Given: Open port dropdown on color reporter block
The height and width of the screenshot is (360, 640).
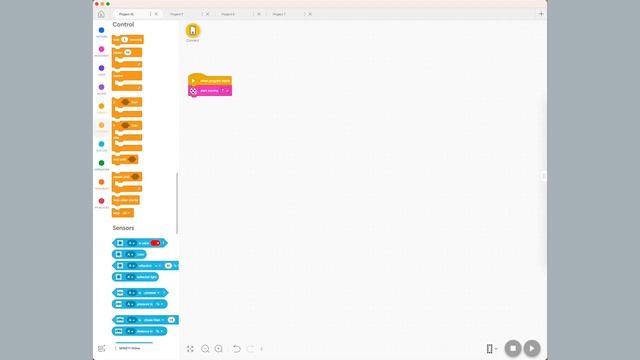Looking at the screenshot, I should click(131, 255).
